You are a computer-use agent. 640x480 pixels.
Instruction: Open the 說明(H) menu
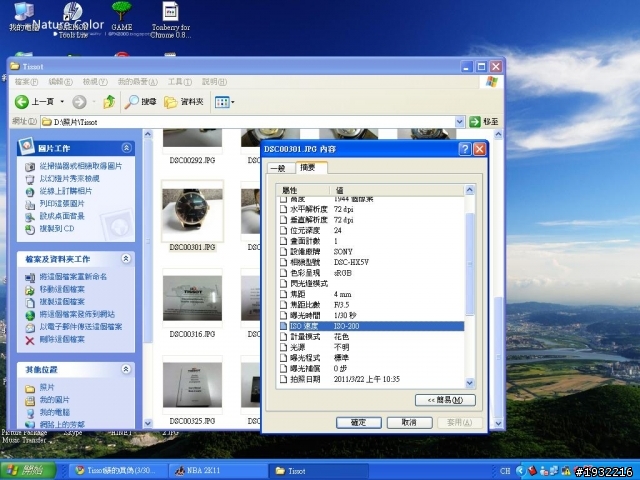click(214, 82)
